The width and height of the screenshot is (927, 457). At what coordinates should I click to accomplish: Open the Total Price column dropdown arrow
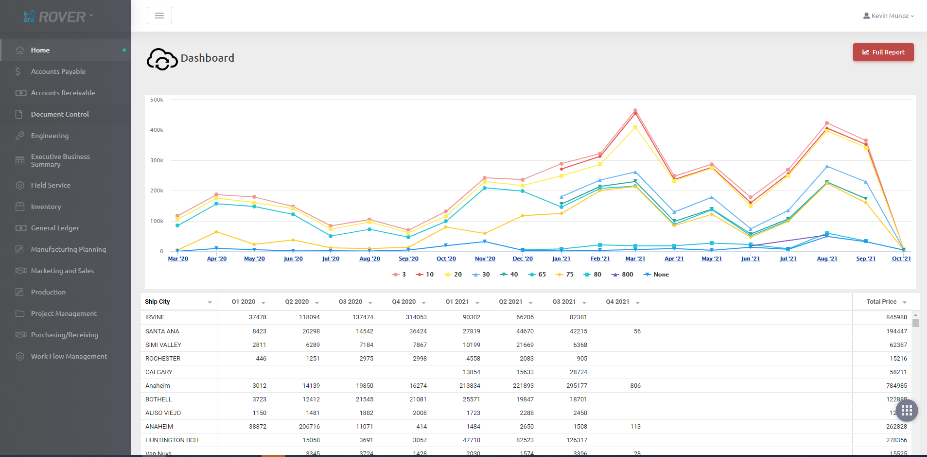tap(905, 303)
